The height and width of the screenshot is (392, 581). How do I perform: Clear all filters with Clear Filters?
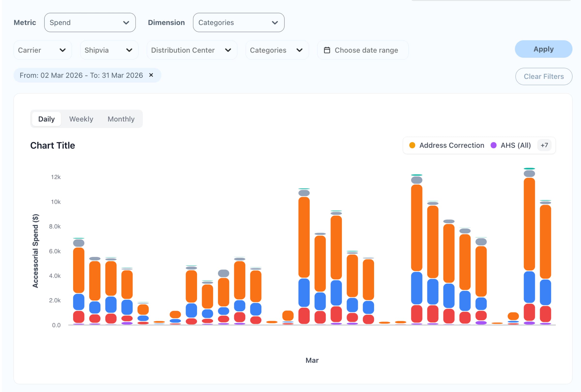click(544, 76)
